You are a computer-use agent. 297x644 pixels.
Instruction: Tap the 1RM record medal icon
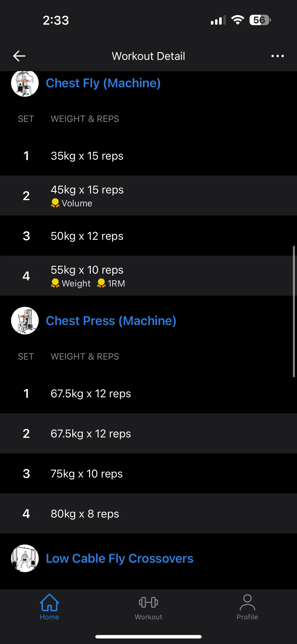(101, 283)
